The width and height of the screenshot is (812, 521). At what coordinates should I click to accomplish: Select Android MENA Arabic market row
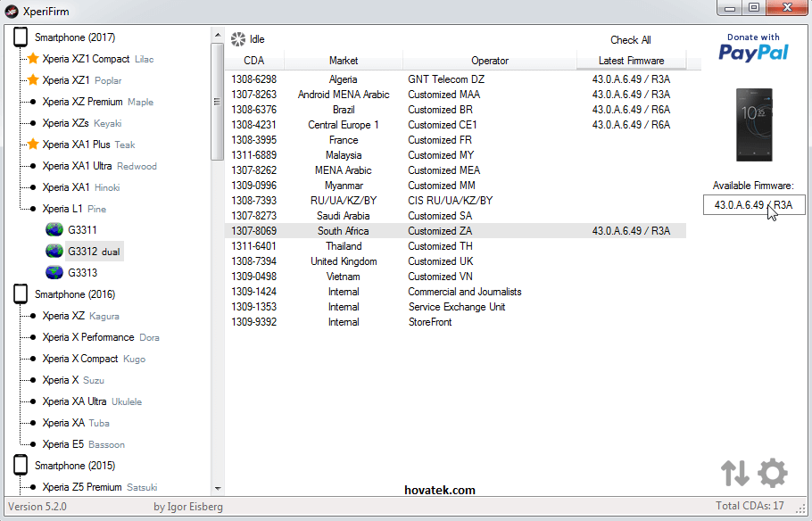tap(456, 95)
